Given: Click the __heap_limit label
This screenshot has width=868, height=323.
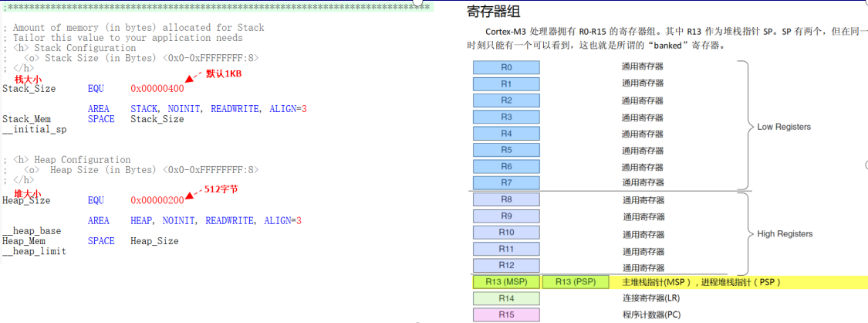Looking at the screenshot, I should click(x=34, y=252).
